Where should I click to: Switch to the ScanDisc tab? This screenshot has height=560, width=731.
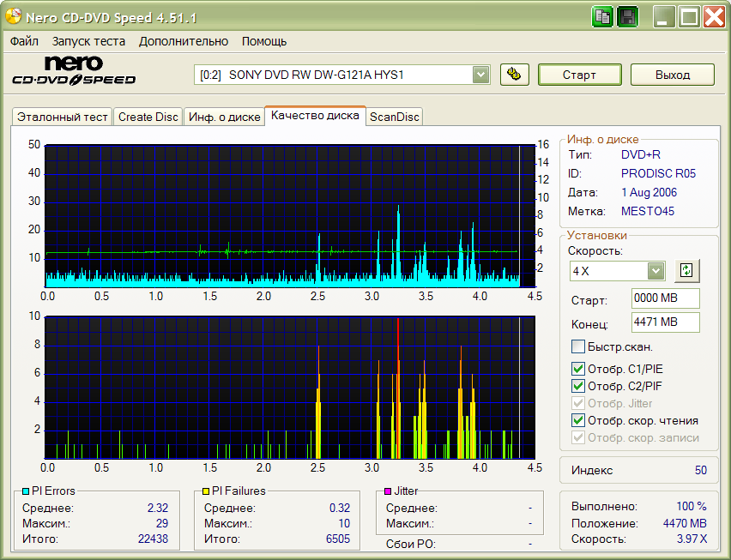pyautogui.click(x=394, y=117)
